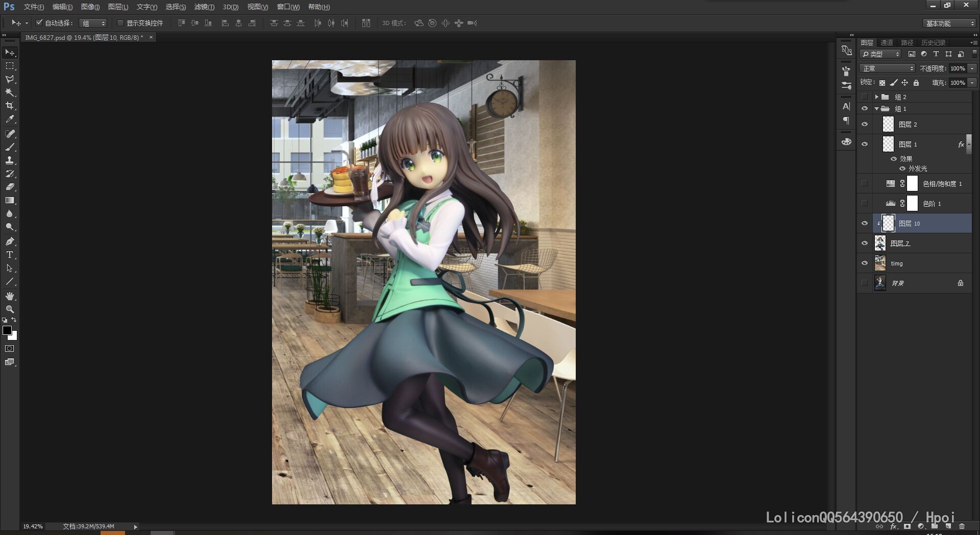This screenshot has height=535, width=980.
Task: Enable the 显示变换控件 checkbox
Action: tap(120, 23)
